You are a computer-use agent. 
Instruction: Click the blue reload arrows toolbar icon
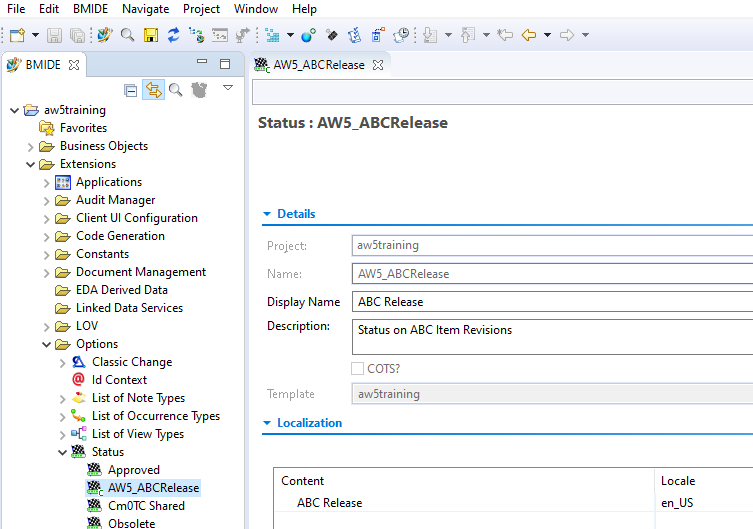pos(173,35)
